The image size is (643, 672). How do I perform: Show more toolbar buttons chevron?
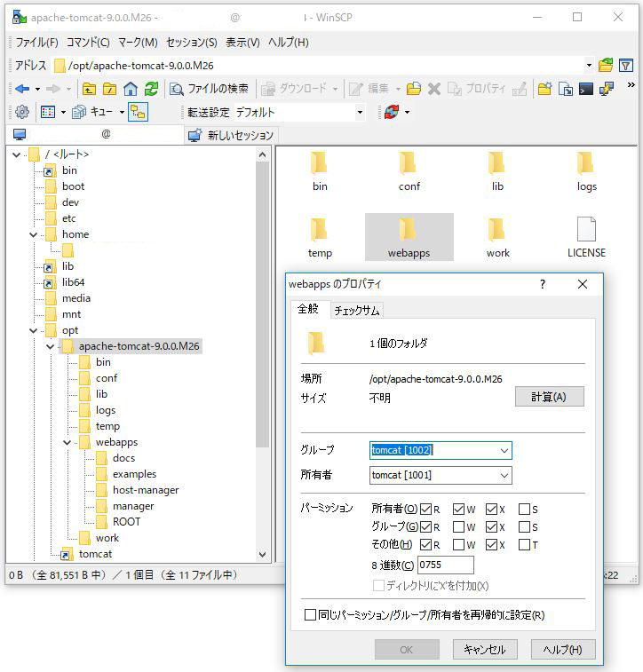click(x=631, y=85)
